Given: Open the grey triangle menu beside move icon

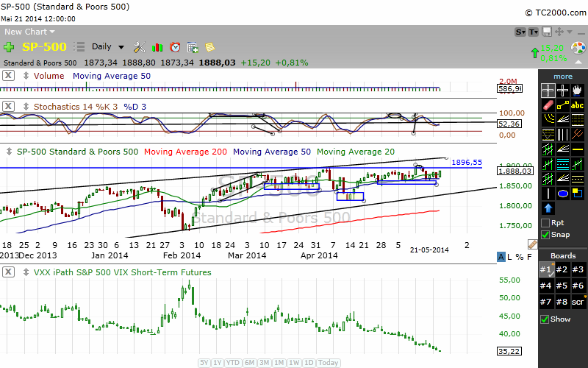Looking at the screenshot, I should pyautogui.click(x=570, y=32).
